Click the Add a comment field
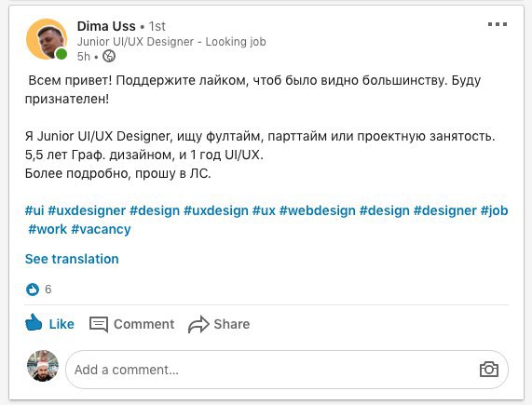 [x=287, y=370]
